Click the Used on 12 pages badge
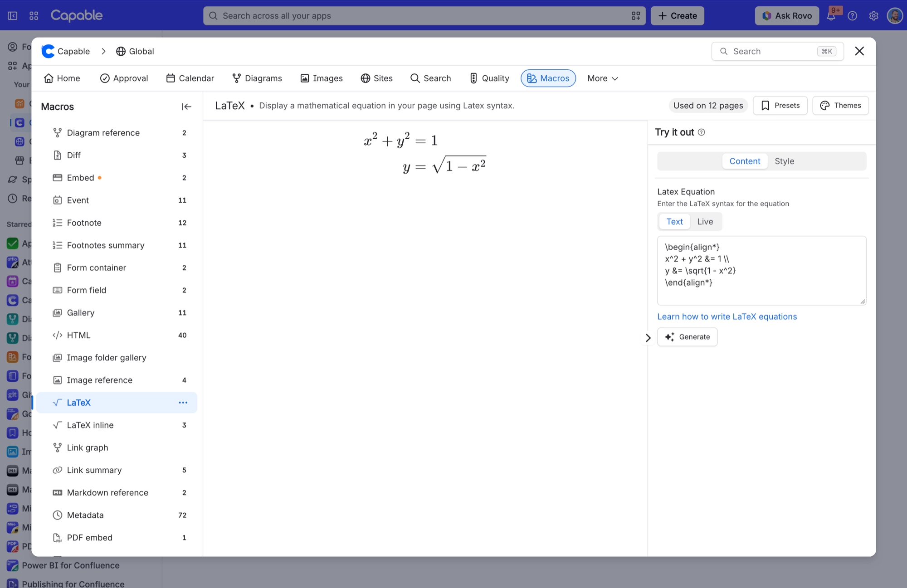The height and width of the screenshot is (588, 907). (x=708, y=106)
